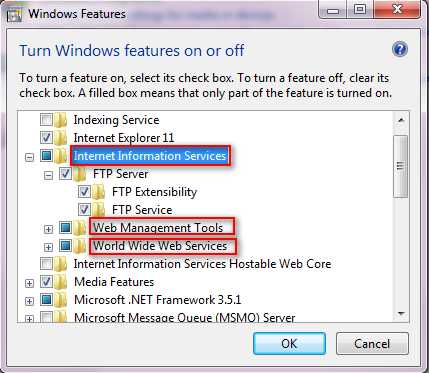
Task: Expand the Media Features tree node
Action: [x=30, y=283]
